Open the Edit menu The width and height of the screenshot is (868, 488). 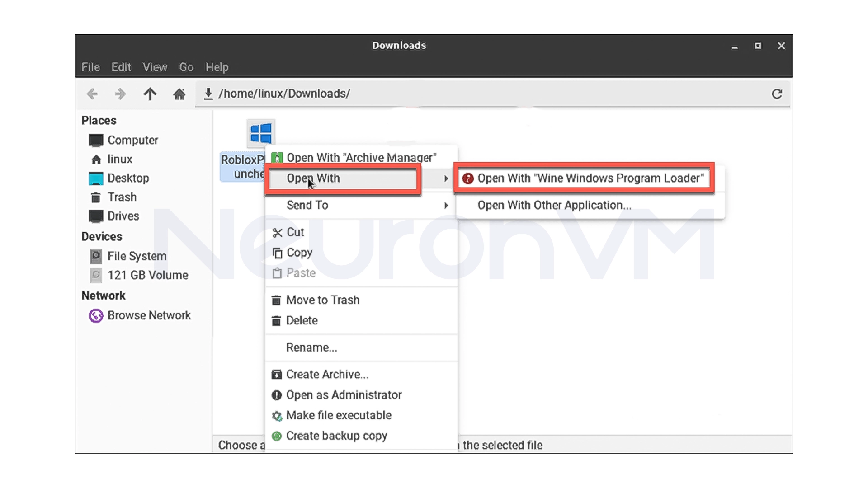(121, 67)
